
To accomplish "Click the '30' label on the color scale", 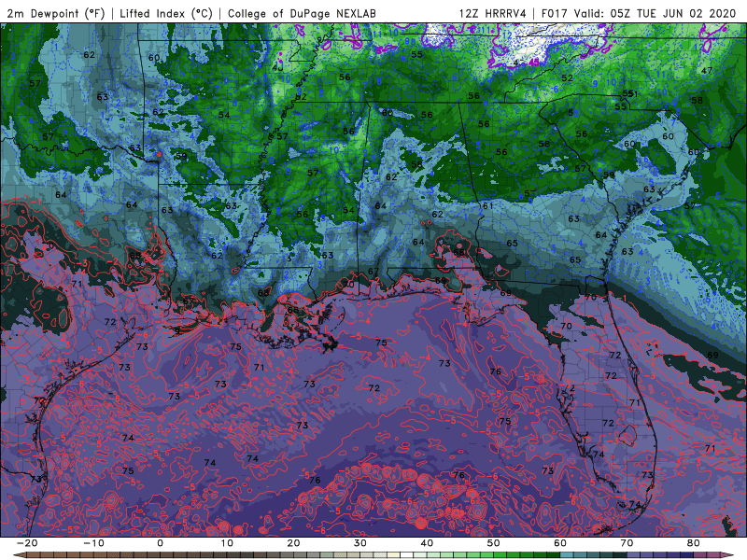I will click(x=360, y=543).
